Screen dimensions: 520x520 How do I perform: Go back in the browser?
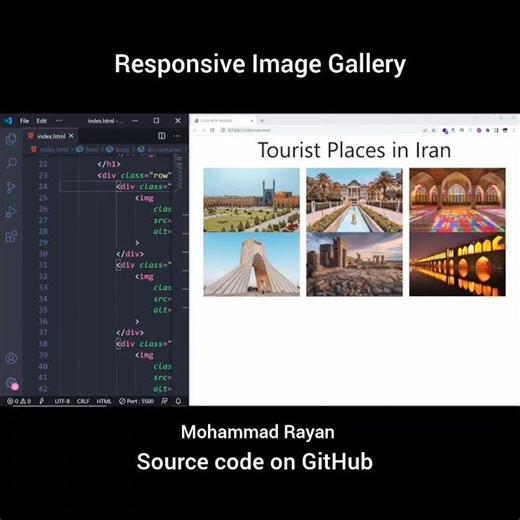tap(195, 130)
